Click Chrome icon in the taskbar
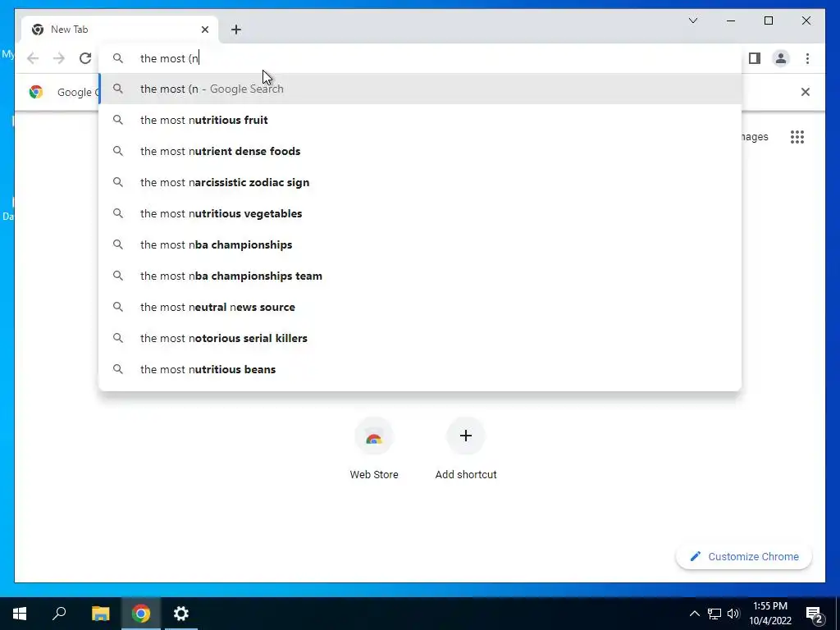Image resolution: width=840 pixels, height=630 pixels. 141,614
